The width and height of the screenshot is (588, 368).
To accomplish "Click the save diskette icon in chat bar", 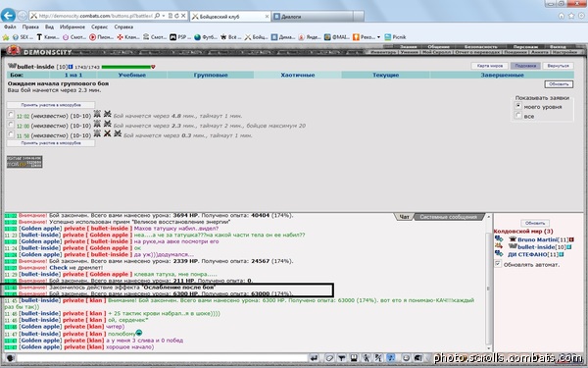I will 354,358.
